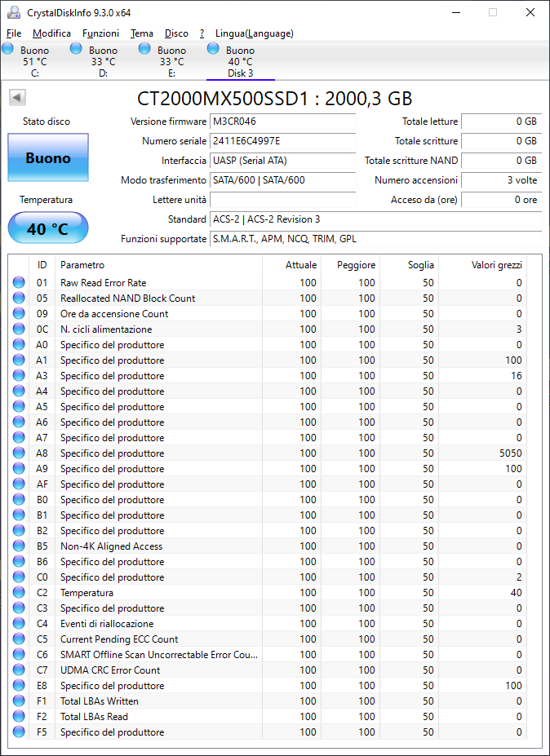Viewport: 550px width, 756px height.
Task: Click raw value 5050 in A8 row
Action: (511, 453)
